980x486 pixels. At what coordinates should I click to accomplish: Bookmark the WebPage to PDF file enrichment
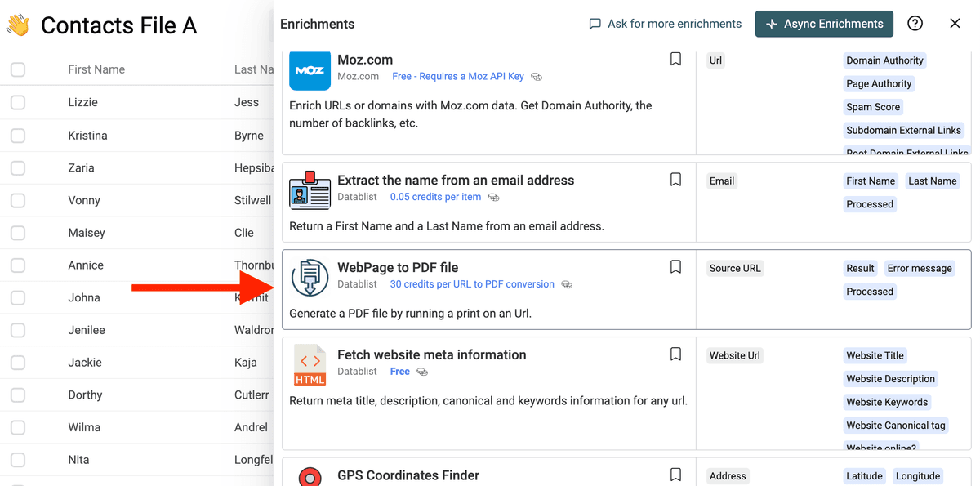pyautogui.click(x=675, y=267)
